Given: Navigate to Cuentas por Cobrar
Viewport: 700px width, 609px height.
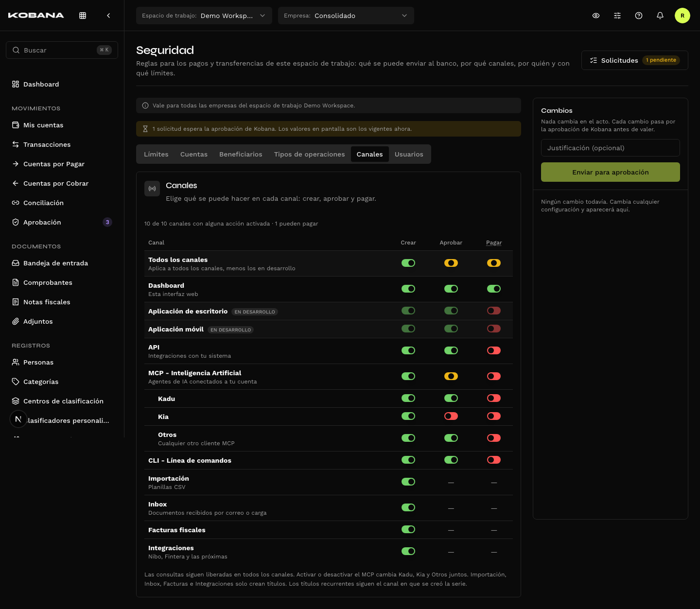Looking at the screenshot, I should tap(62, 183).
